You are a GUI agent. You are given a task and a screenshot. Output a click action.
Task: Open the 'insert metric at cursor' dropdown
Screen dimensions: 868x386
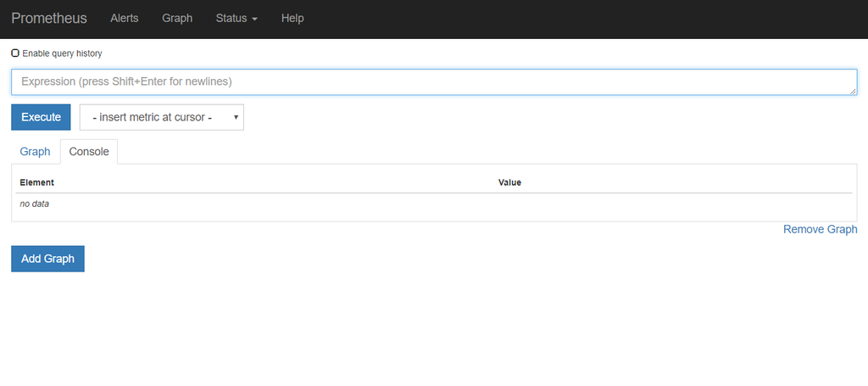click(162, 117)
